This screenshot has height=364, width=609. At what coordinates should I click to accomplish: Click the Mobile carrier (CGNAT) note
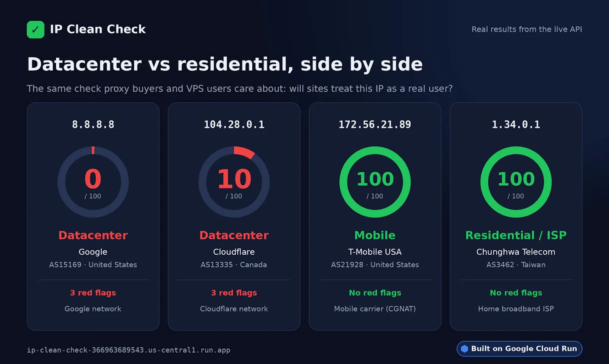375,309
